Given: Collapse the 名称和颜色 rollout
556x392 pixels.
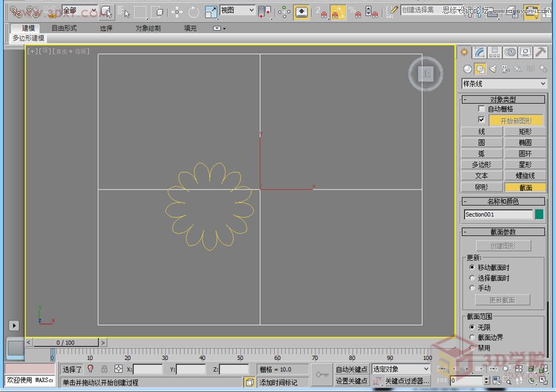Looking at the screenshot, I should point(503,201).
